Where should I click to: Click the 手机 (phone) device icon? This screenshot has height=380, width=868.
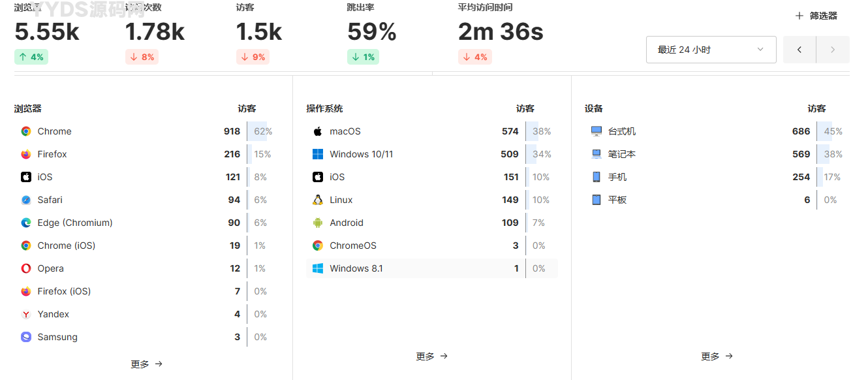click(x=596, y=177)
